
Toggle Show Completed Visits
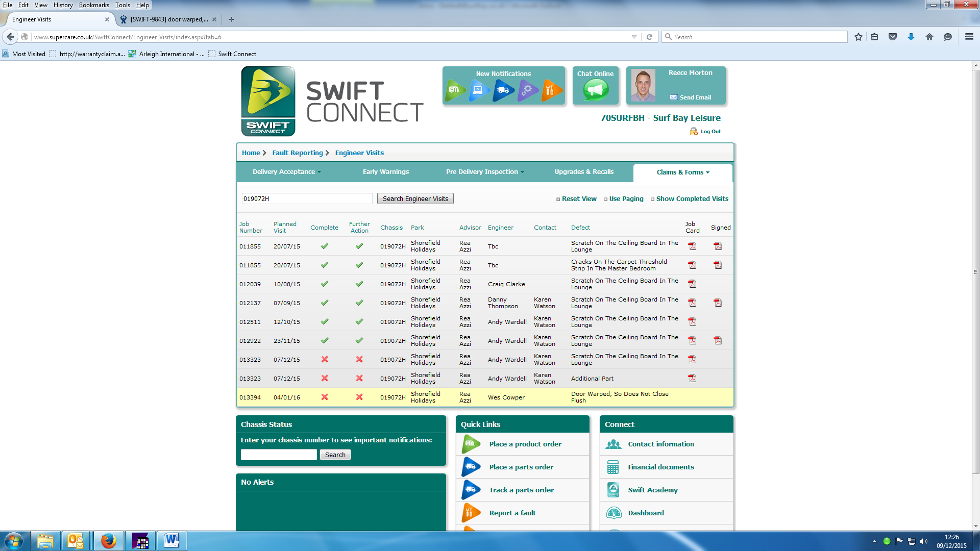pyautogui.click(x=692, y=199)
